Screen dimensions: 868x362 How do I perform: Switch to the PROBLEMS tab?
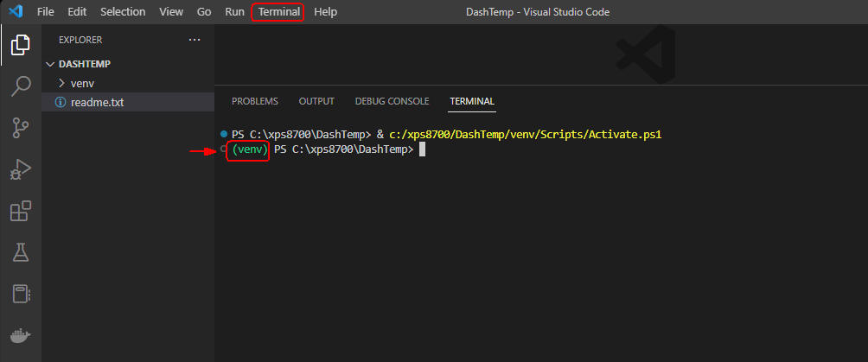[255, 101]
